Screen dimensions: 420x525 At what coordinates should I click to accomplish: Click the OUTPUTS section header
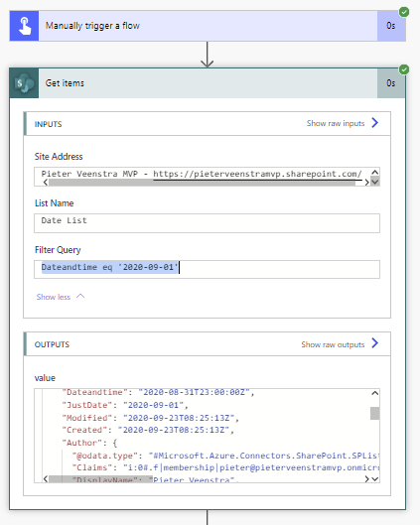(208, 344)
